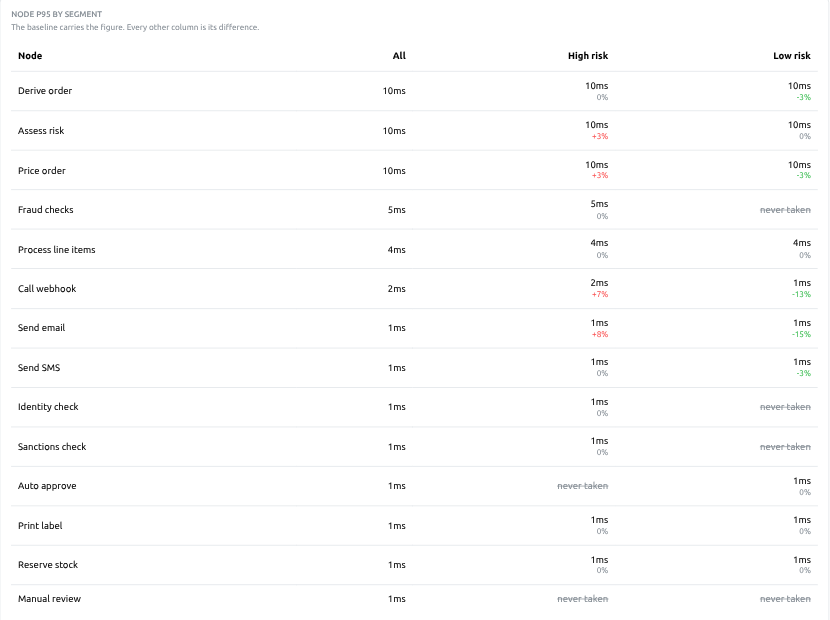Select the Price order row label

(42, 170)
